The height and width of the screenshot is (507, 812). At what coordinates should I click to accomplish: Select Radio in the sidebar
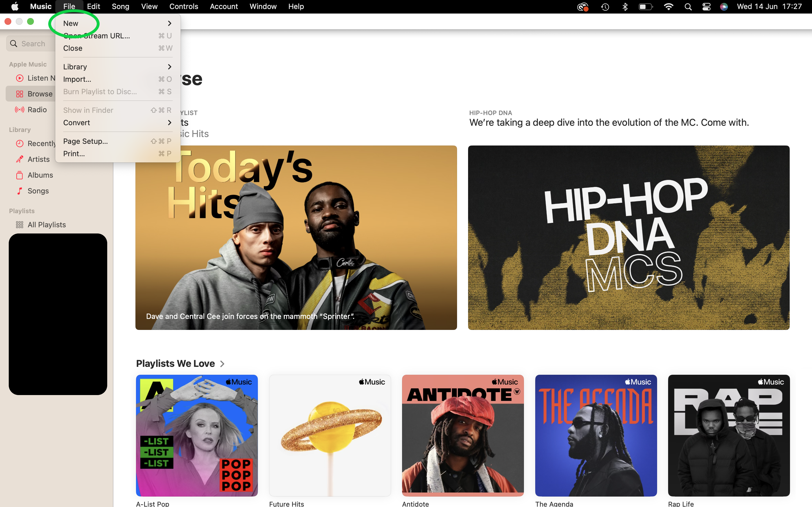pyautogui.click(x=37, y=110)
